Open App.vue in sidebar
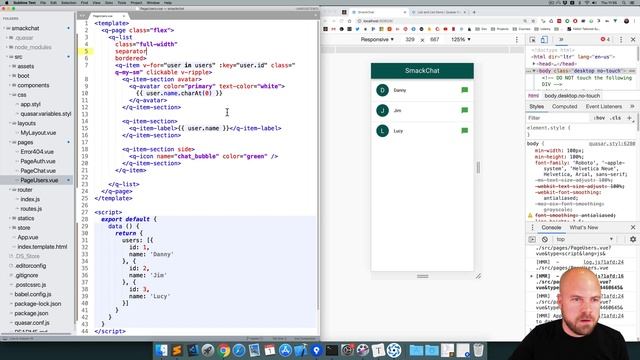 [x=27, y=238]
